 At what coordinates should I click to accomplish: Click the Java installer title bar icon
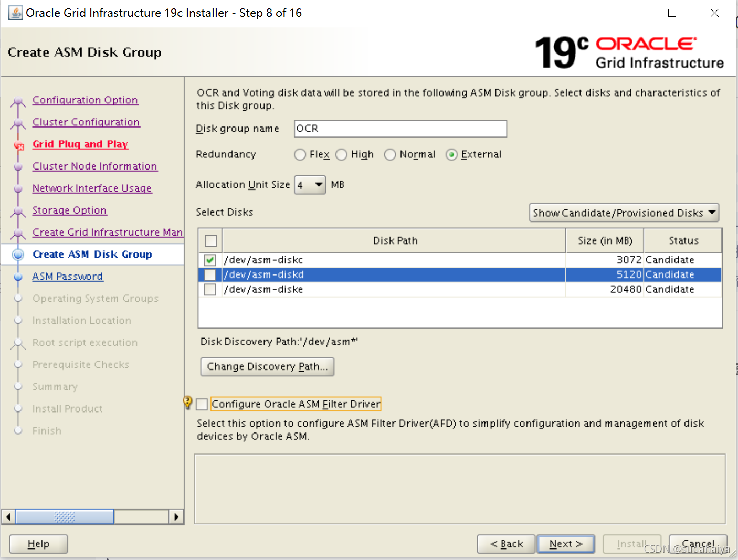(x=16, y=13)
